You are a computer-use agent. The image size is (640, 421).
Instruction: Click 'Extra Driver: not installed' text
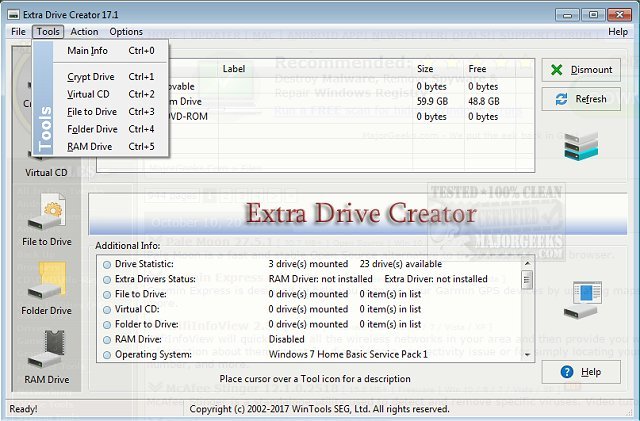[436, 279]
